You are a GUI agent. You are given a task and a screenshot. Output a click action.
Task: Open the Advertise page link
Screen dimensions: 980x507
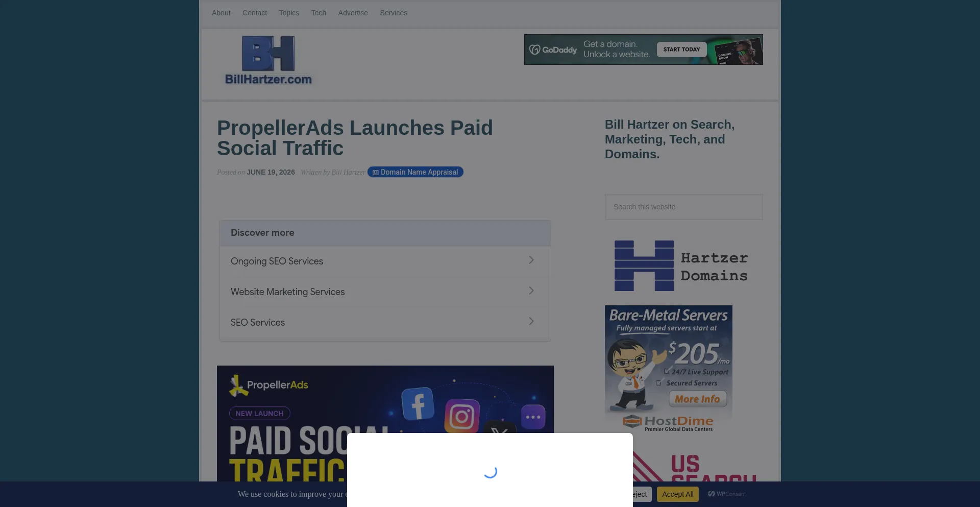(353, 13)
